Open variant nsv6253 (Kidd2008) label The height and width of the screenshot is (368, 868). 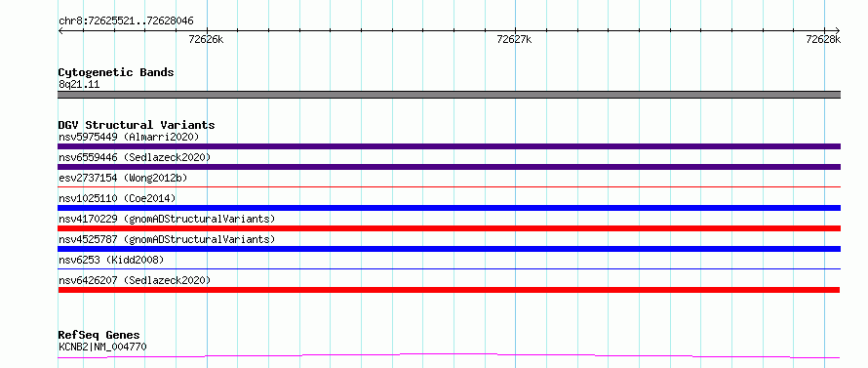(111, 260)
